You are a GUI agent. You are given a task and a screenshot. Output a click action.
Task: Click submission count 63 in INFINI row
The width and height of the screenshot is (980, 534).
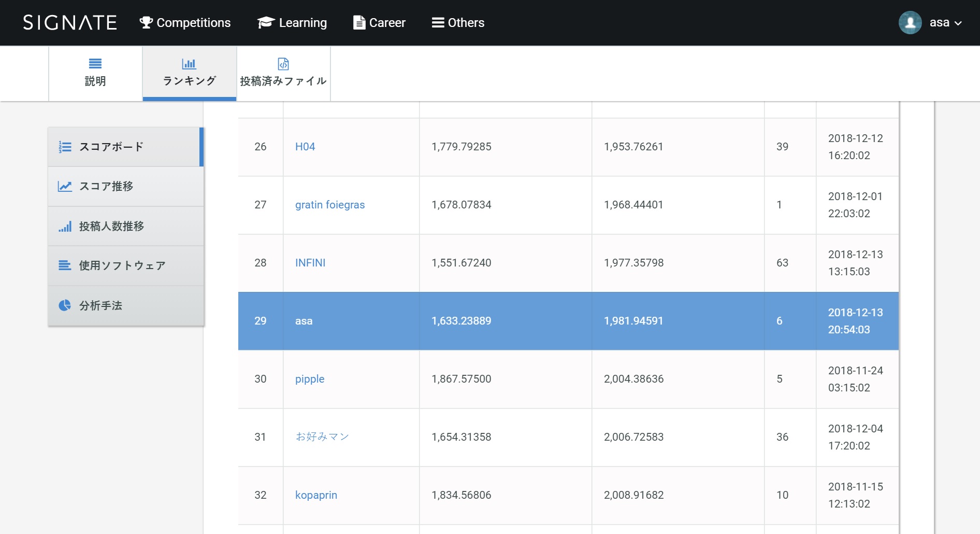coord(783,263)
